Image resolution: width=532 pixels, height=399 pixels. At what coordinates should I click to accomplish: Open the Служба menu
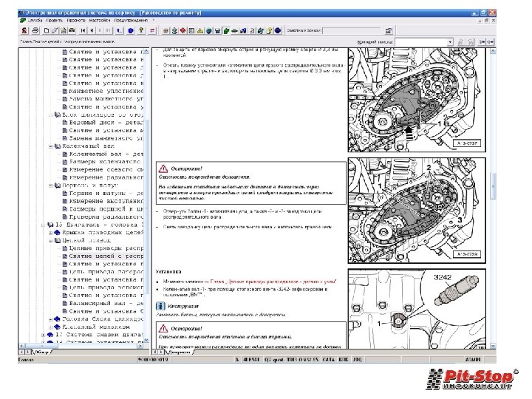(x=35, y=21)
